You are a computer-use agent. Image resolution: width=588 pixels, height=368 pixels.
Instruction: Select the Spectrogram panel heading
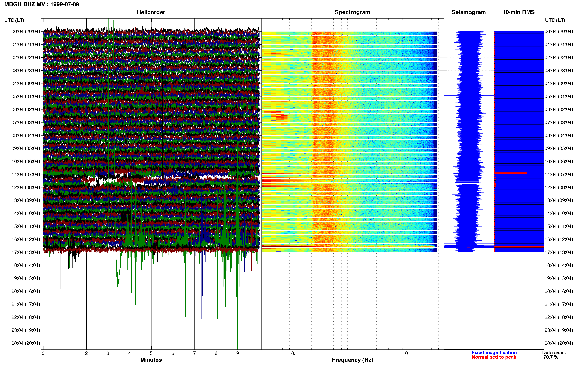point(352,12)
